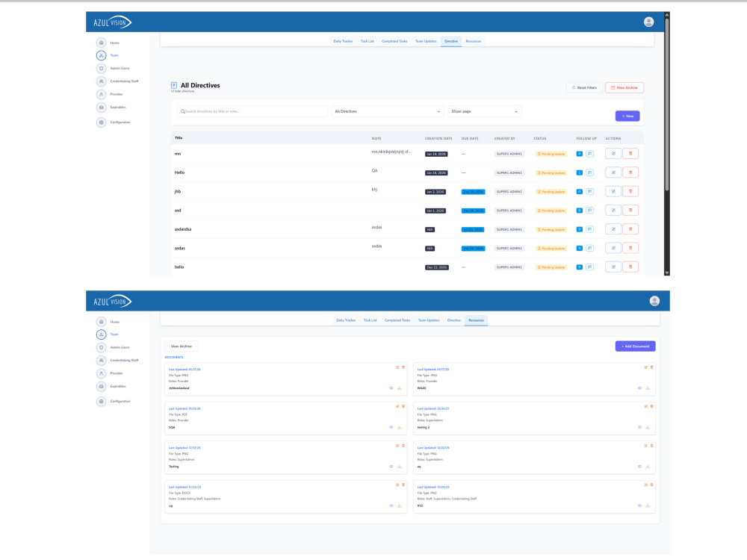The image size is (747, 560).
Task: Edit the 'hello' directive dated Dec 22
Action: point(613,267)
